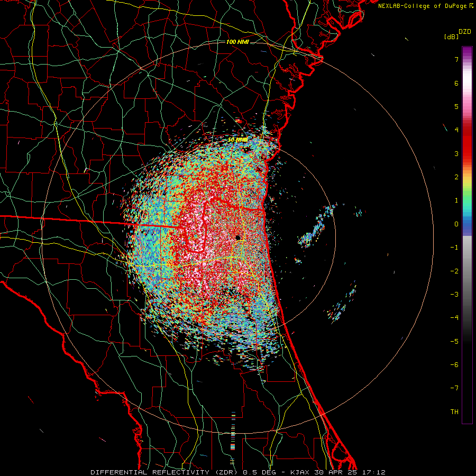Image resolution: width=476 pixels, height=476 pixels.
Task: Pick the red 3 dB color bar segment
Action: pyautogui.click(x=467, y=153)
